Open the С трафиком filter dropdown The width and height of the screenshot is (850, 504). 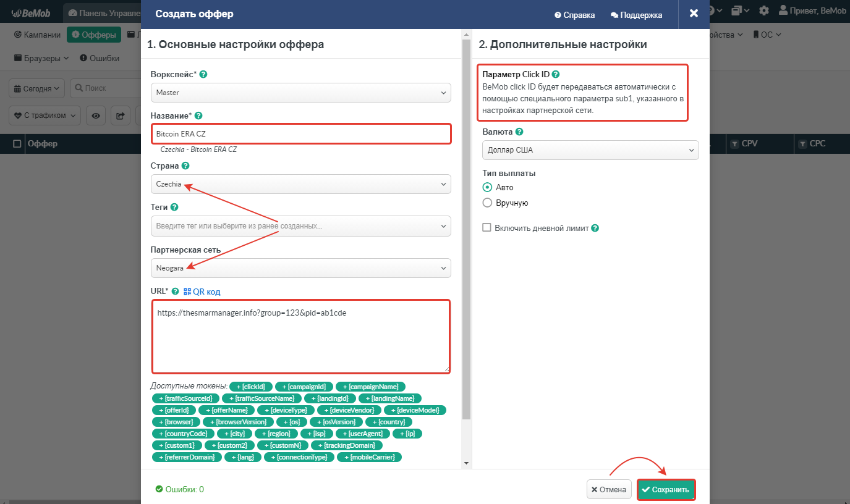[45, 115]
